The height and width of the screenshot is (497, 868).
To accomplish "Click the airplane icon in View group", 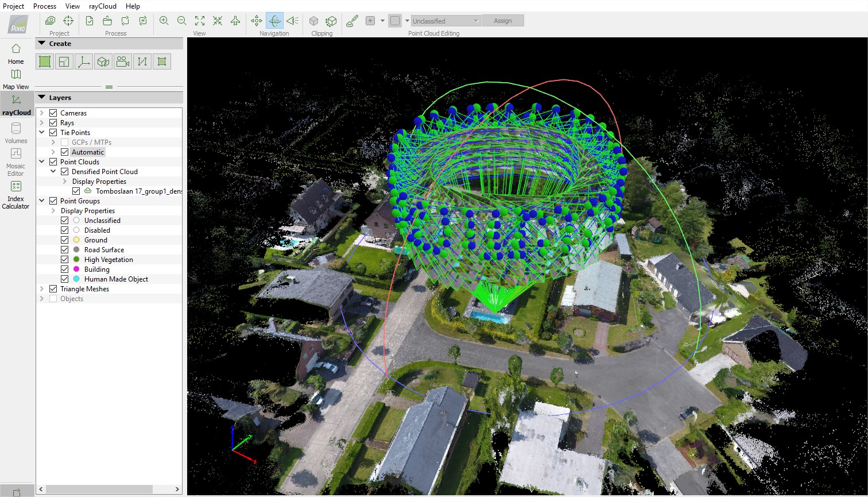I will pos(235,21).
